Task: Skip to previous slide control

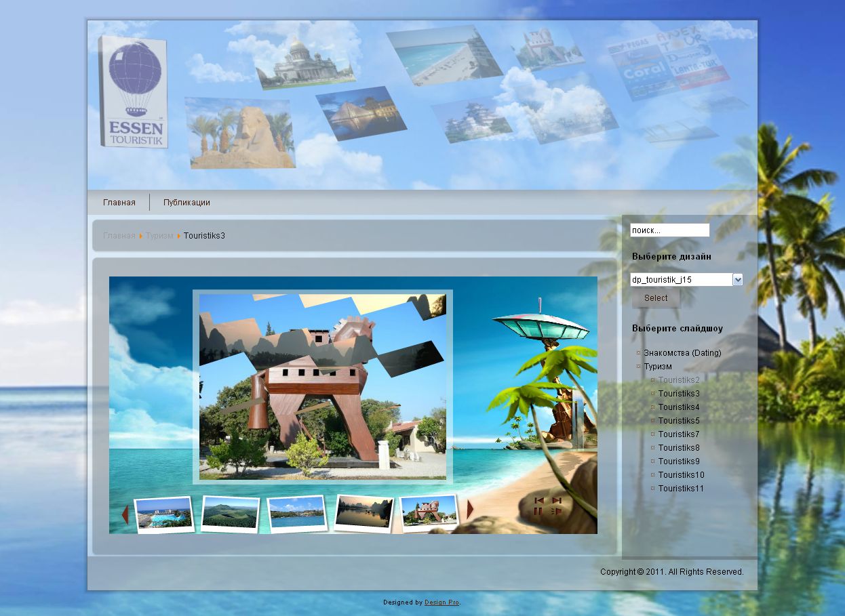Action: [539, 501]
